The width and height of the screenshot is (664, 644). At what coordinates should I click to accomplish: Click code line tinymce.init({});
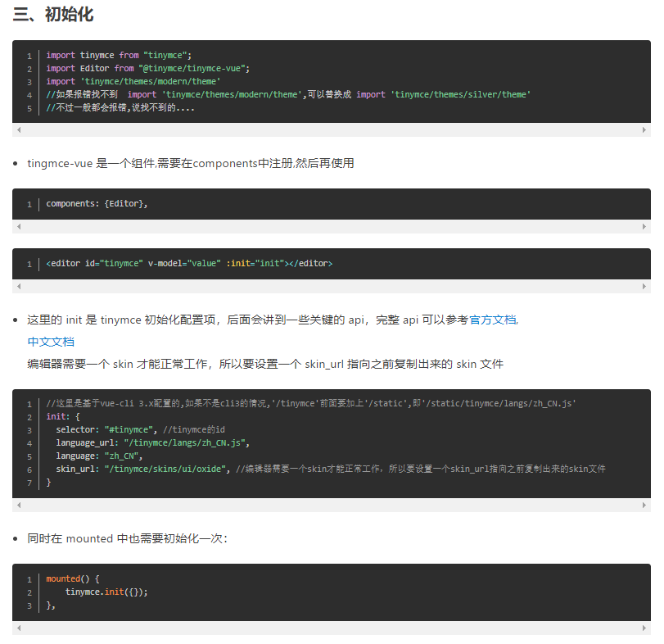(x=106, y=592)
